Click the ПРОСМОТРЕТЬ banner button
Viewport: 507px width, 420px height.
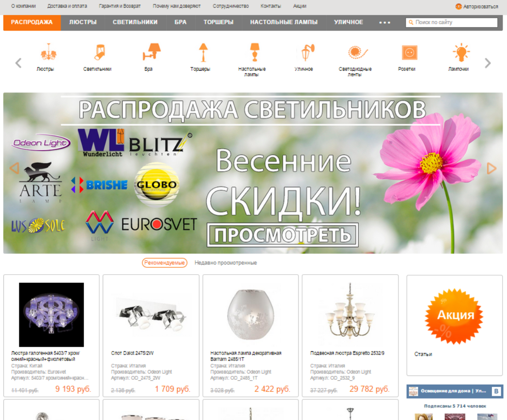[x=283, y=235]
